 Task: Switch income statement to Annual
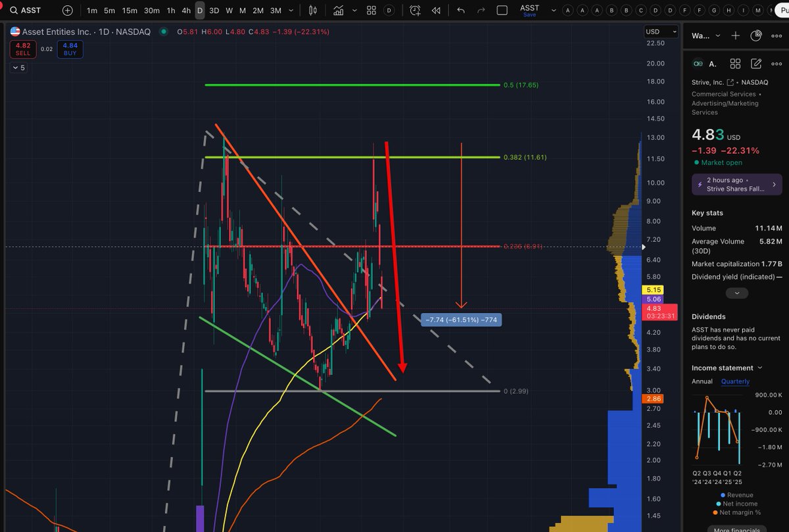coord(702,381)
